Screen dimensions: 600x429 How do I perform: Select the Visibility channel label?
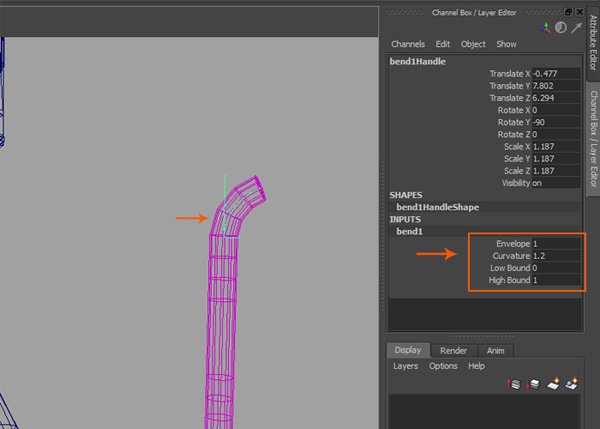coord(516,183)
